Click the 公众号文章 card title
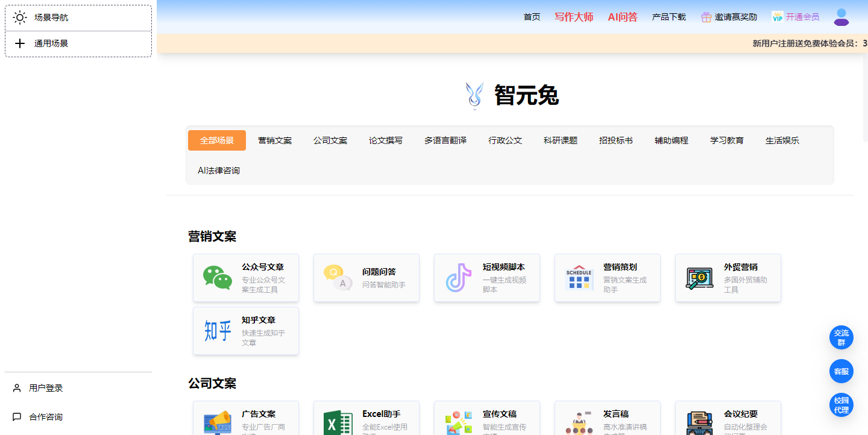Screen dimensions: 868x435 (x=263, y=267)
